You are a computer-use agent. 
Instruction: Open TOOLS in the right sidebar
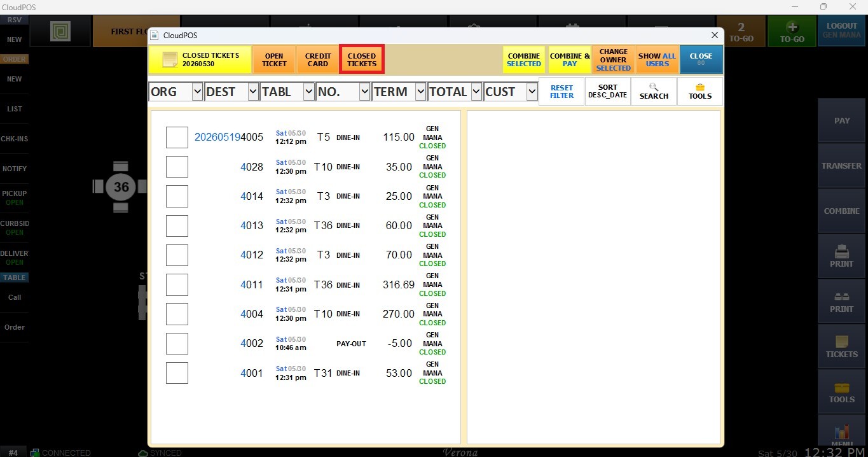[x=841, y=391]
